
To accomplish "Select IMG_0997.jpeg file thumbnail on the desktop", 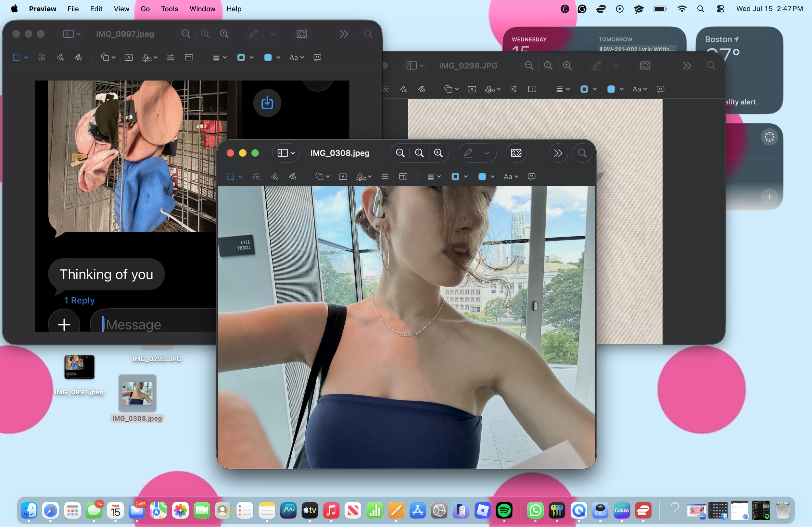I will (x=79, y=367).
